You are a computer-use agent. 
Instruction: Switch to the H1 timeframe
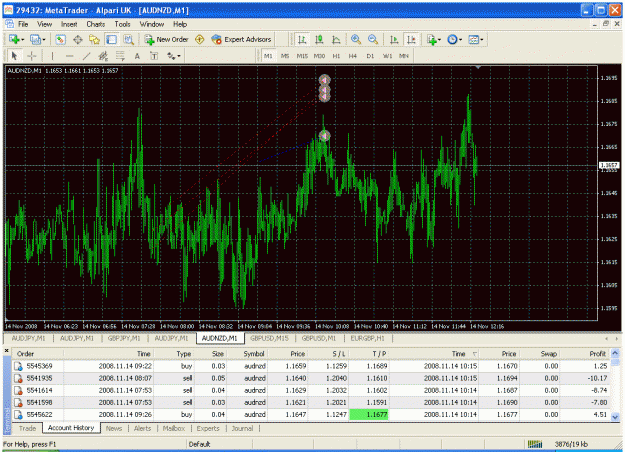[x=336, y=56]
